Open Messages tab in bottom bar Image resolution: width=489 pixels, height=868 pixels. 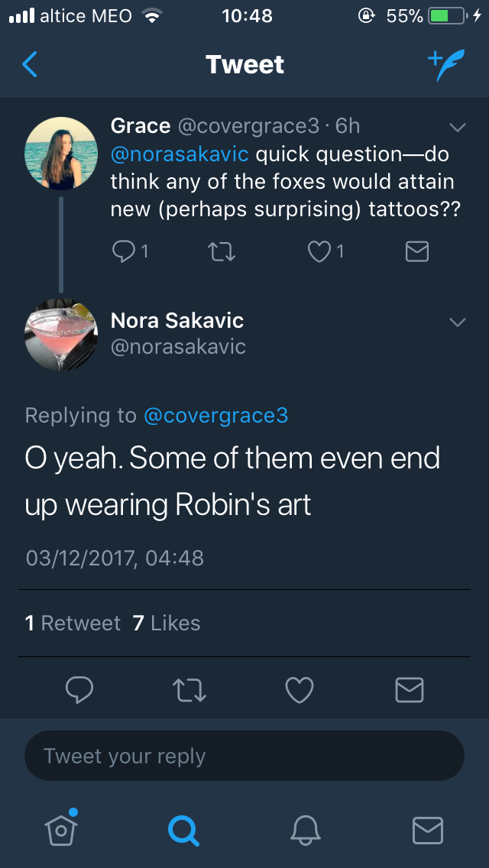pyautogui.click(x=428, y=829)
